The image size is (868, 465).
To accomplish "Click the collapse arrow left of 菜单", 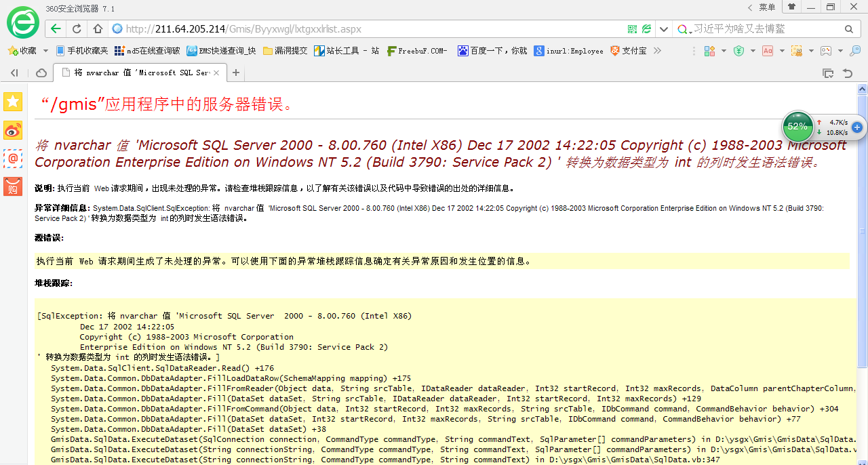I will tap(750, 7).
